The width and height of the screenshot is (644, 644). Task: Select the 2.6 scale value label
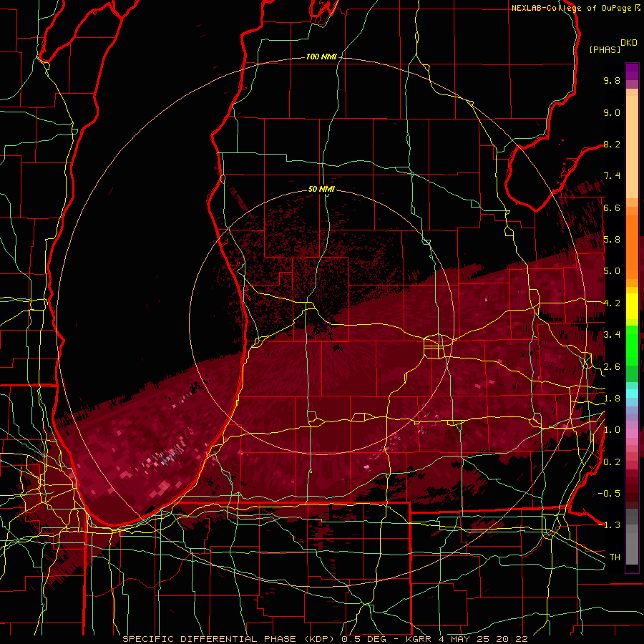[612, 366]
